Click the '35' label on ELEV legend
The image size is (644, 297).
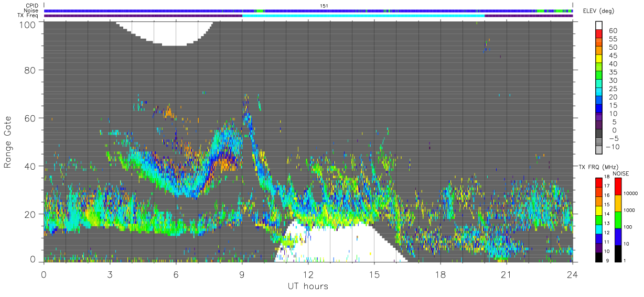point(612,72)
